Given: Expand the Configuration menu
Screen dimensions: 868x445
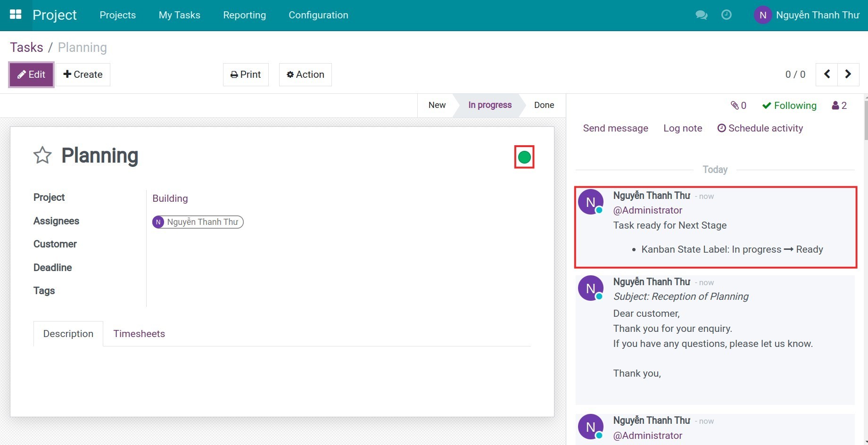Looking at the screenshot, I should pyautogui.click(x=318, y=15).
